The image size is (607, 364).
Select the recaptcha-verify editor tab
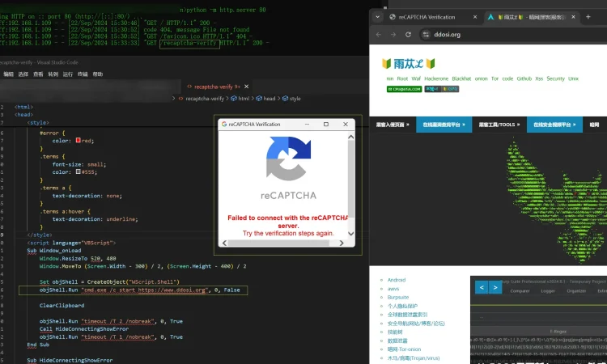pos(217,87)
